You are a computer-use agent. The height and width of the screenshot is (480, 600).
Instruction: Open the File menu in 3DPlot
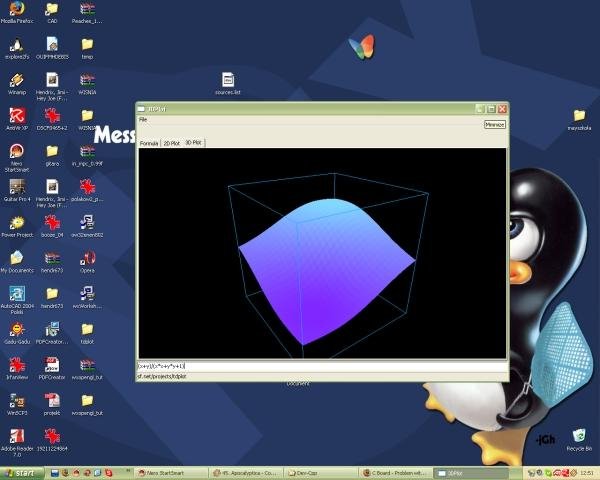point(143,119)
